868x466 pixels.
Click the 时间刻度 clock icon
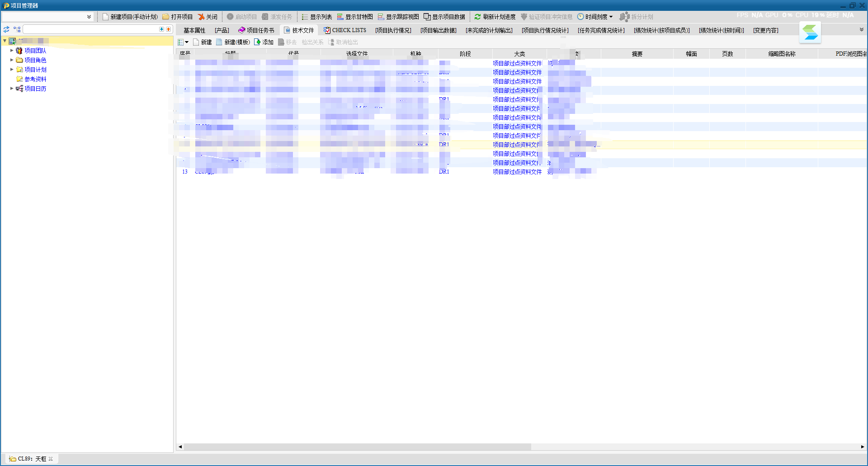tap(580, 17)
